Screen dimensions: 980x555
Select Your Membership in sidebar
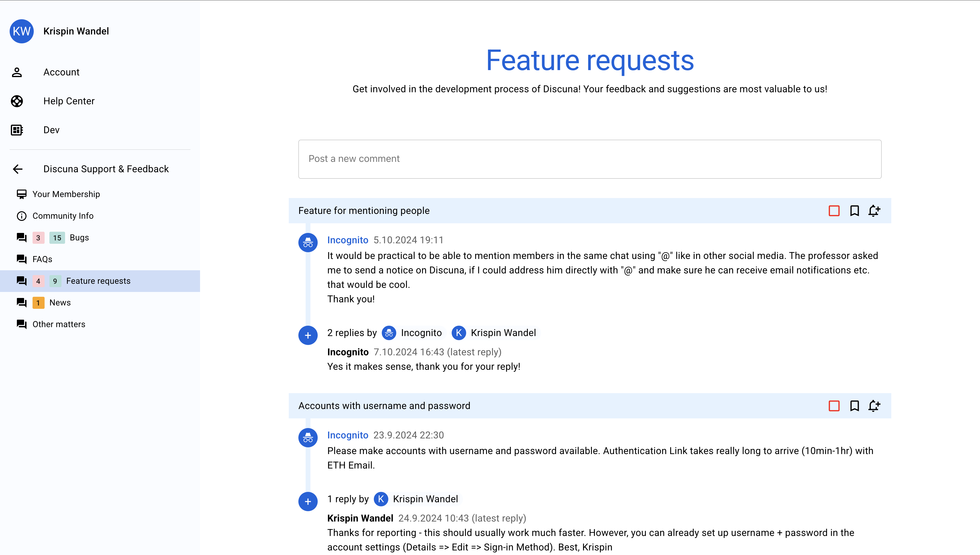pos(66,194)
